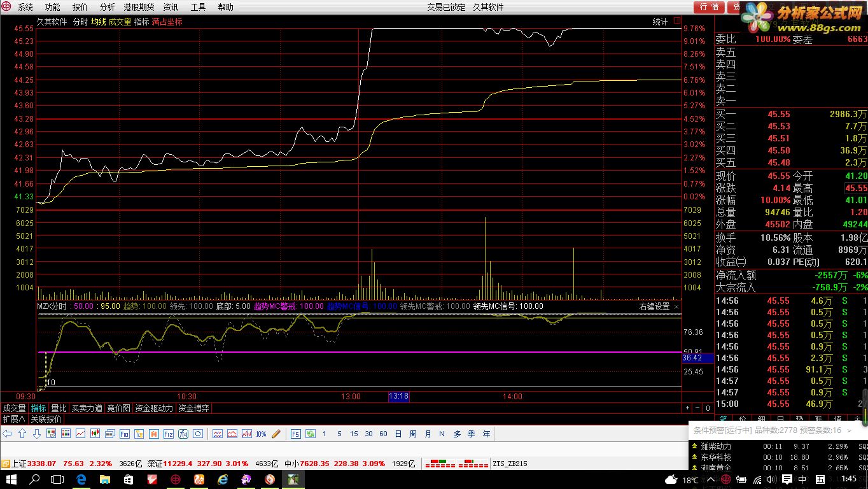Select the 周 weekly period

(413, 434)
